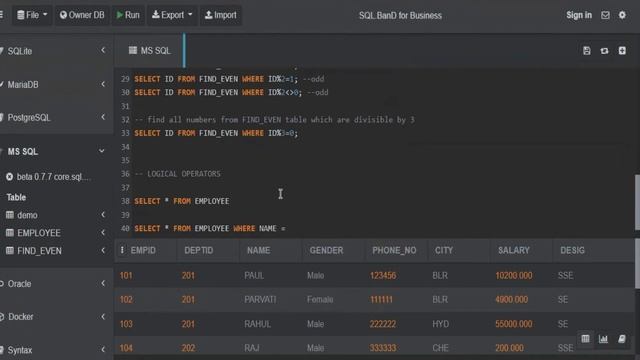Click the EMPLOYEE table grid icon

(10, 233)
